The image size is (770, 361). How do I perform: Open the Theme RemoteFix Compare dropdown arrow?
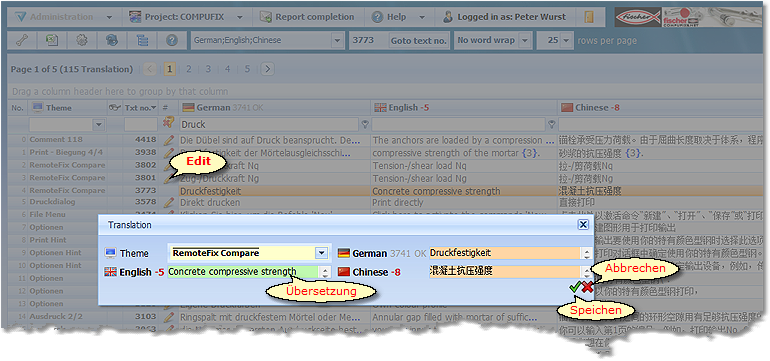[x=321, y=253]
